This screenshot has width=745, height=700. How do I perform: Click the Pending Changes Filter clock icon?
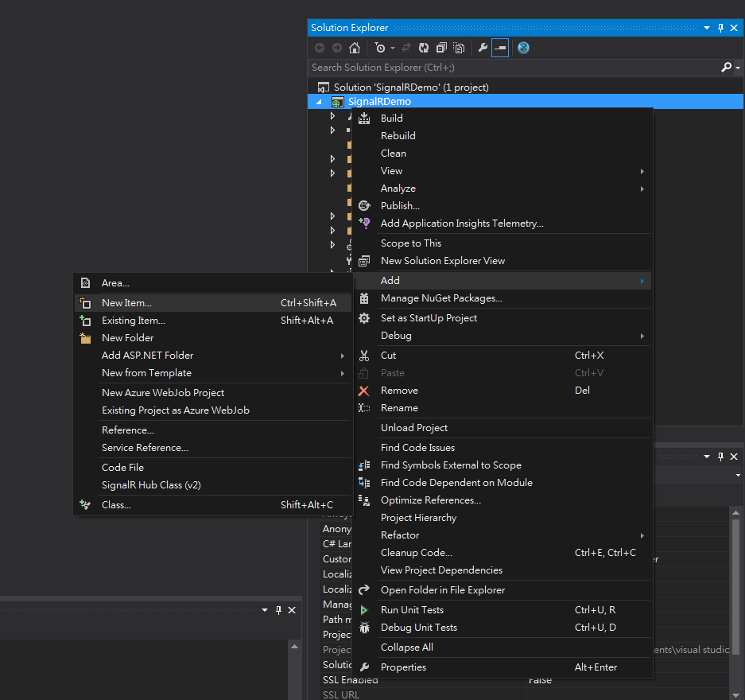click(380, 48)
